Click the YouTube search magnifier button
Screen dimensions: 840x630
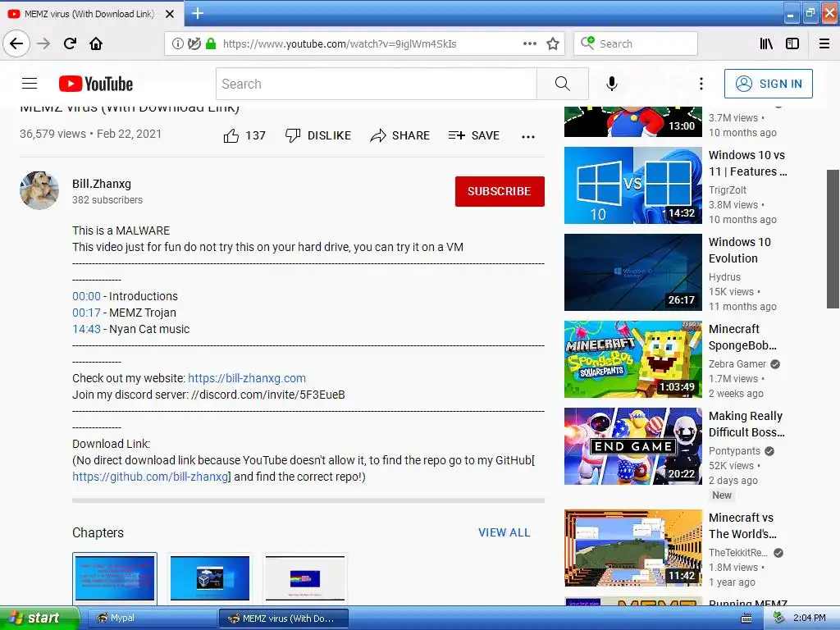tap(563, 84)
